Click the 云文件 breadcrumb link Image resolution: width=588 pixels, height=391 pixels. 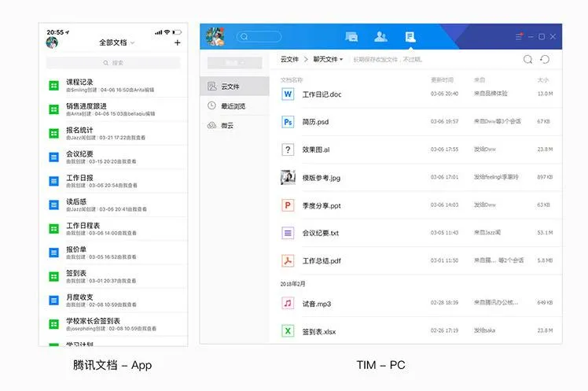tap(289, 59)
